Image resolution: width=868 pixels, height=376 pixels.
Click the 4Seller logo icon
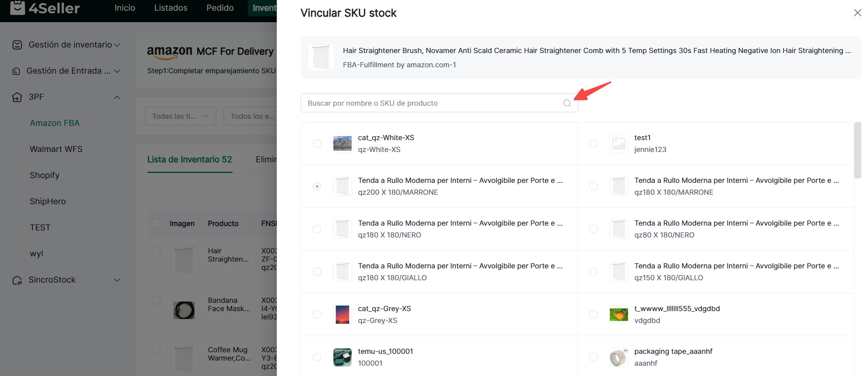coord(17,8)
